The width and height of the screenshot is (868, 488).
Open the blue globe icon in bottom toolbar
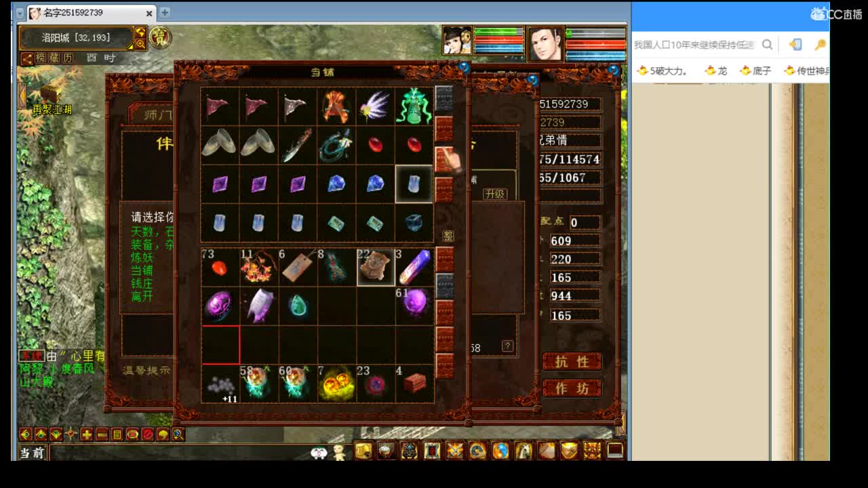coord(500,451)
